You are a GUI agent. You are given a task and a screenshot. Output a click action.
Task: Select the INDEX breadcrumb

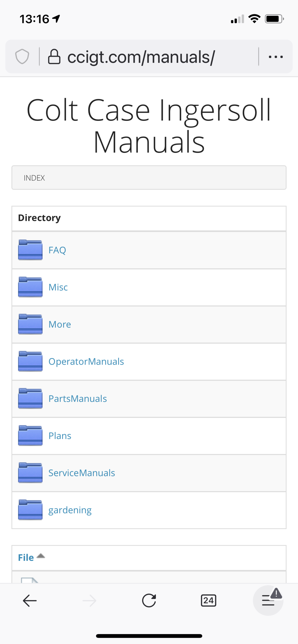(34, 178)
